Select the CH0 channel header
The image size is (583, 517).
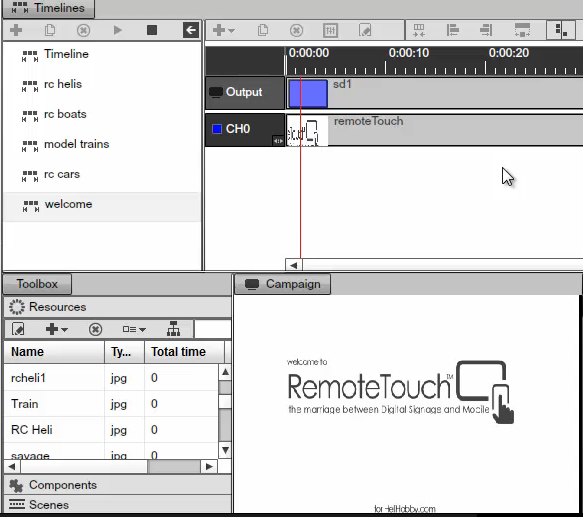tap(245, 129)
